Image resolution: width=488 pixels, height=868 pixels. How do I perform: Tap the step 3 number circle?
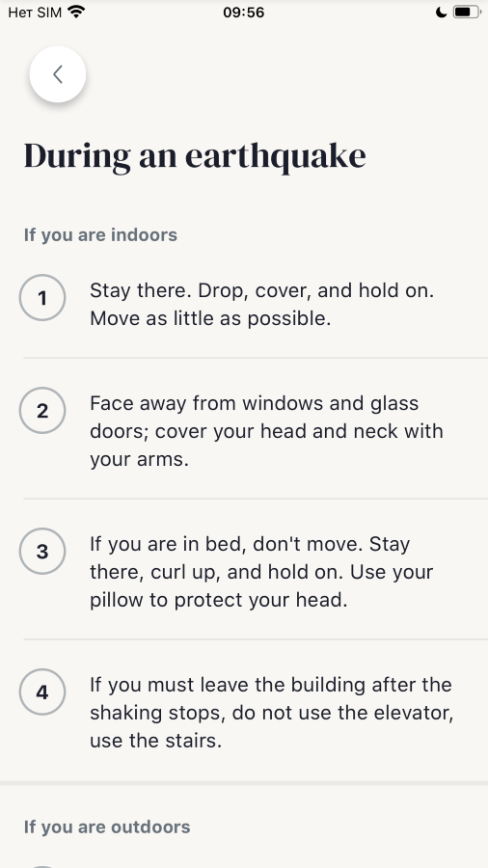pyautogui.click(x=42, y=552)
